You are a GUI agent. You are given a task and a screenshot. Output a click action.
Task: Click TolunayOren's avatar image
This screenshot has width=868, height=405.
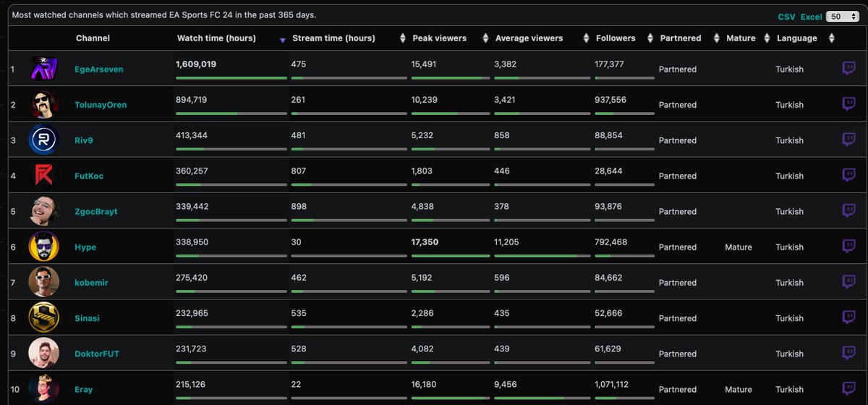point(43,104)
